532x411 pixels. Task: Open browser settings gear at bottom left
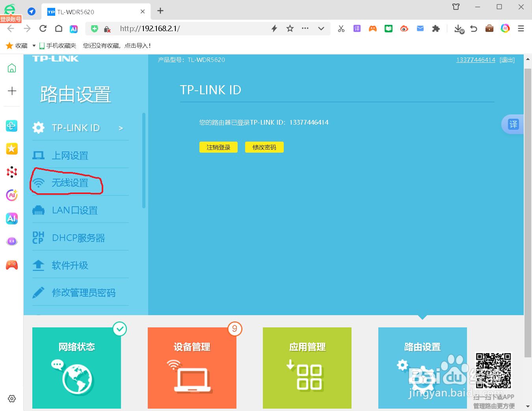coord(11,399)
